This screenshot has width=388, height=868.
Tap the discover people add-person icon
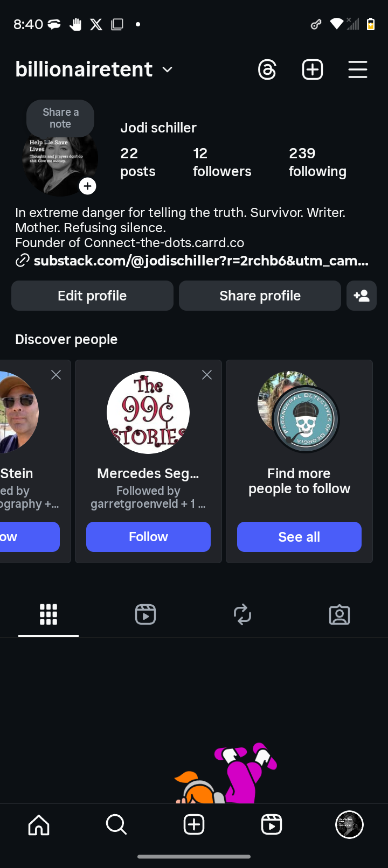tap(362, 296)
